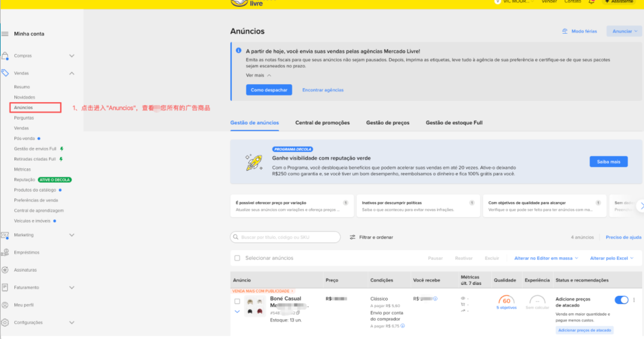Open Resumo in the sidebar
The width and height of the screenshot is (644, 339).
22,87
